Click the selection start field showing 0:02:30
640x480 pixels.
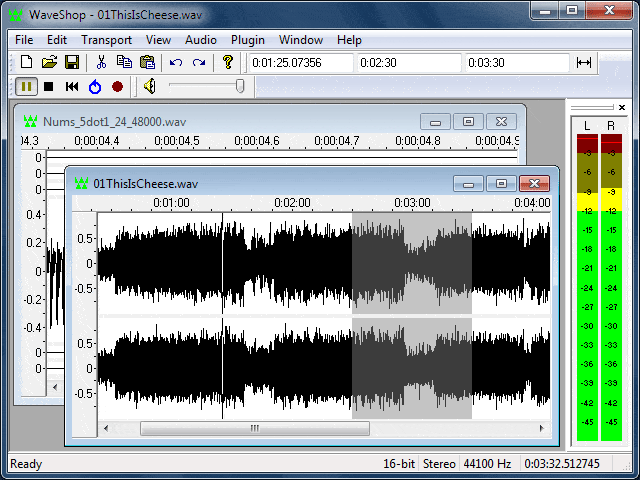(407, 62)
